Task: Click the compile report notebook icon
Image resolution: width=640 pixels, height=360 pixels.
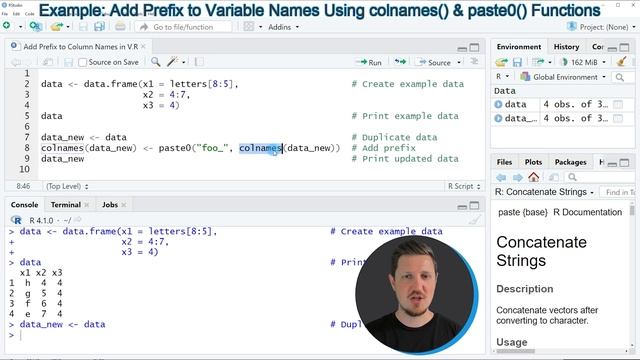Action: (199, 62)
